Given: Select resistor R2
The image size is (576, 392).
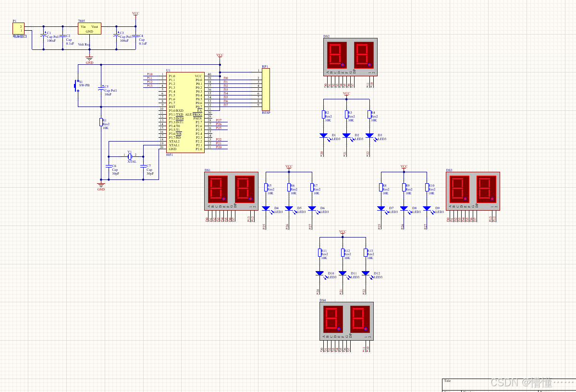Looking at the screenshot, I should [x=324, y=115].
